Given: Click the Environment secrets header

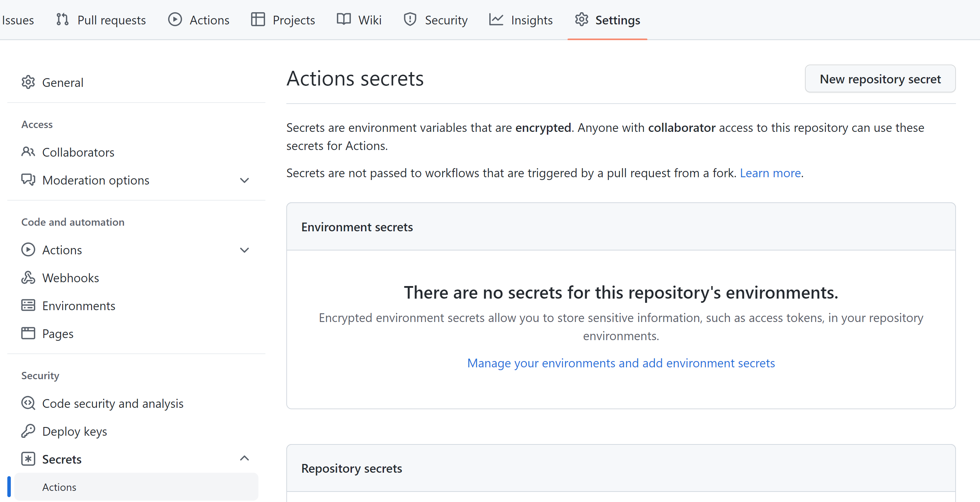Looking at the screenshot, I should 357,227.
